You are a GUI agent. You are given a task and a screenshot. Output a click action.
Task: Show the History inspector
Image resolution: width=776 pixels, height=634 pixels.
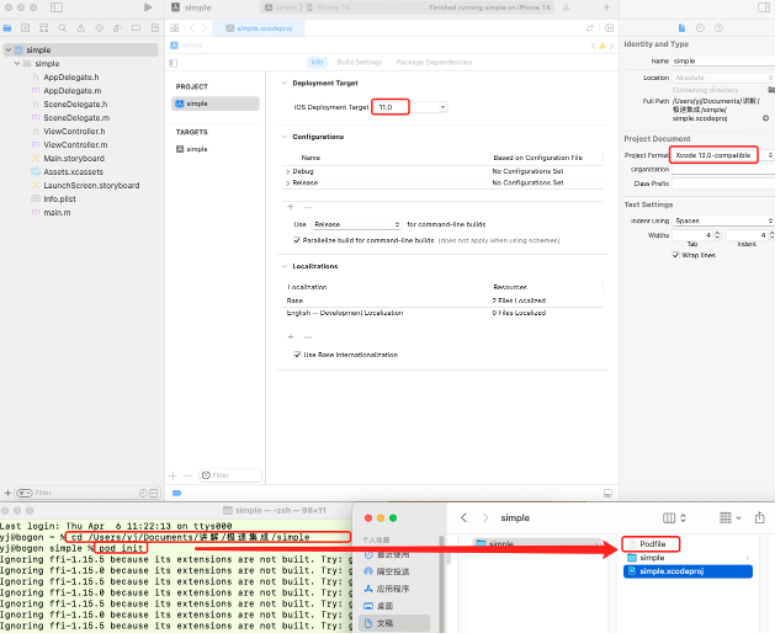click(x=700, y=28)
